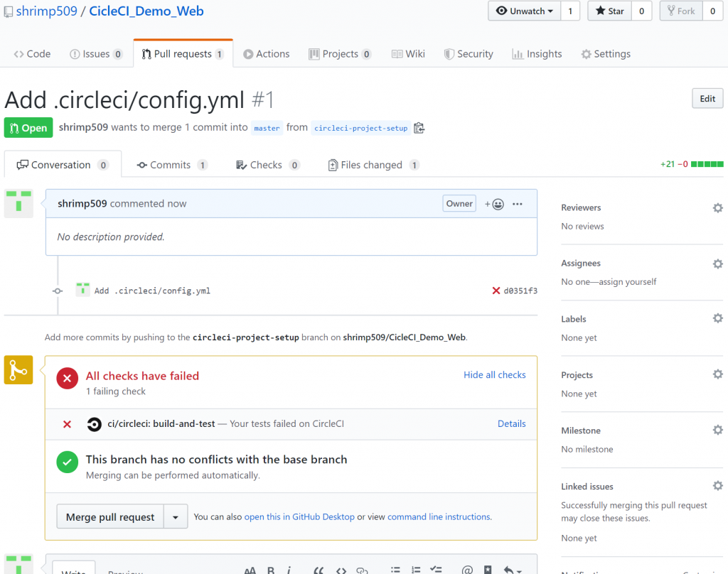728x574 pixels.
Task: Add an emoji reaction to the comment
Action: point(494,204)
